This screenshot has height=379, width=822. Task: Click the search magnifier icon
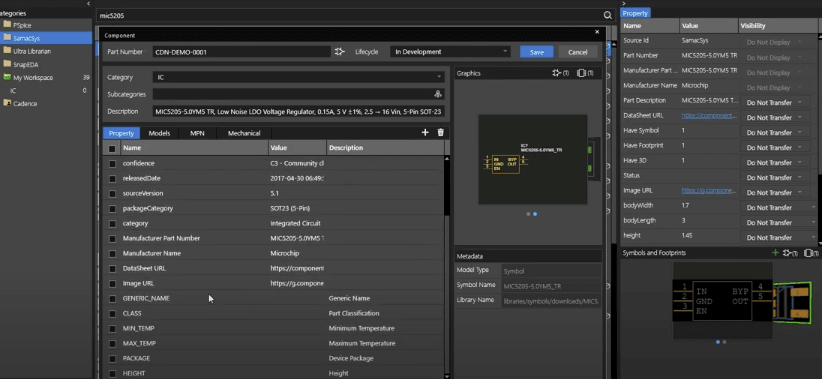pyautogui.click(x=607, y=16)
